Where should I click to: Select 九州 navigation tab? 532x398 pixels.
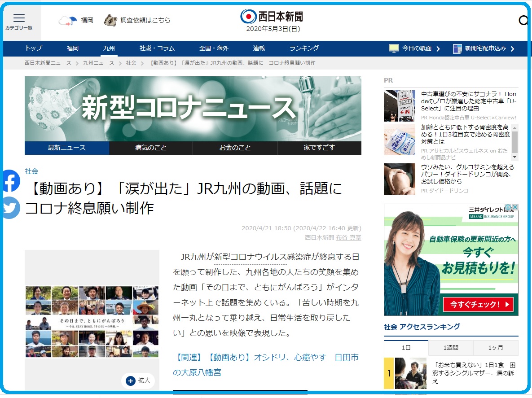[109, 48]
